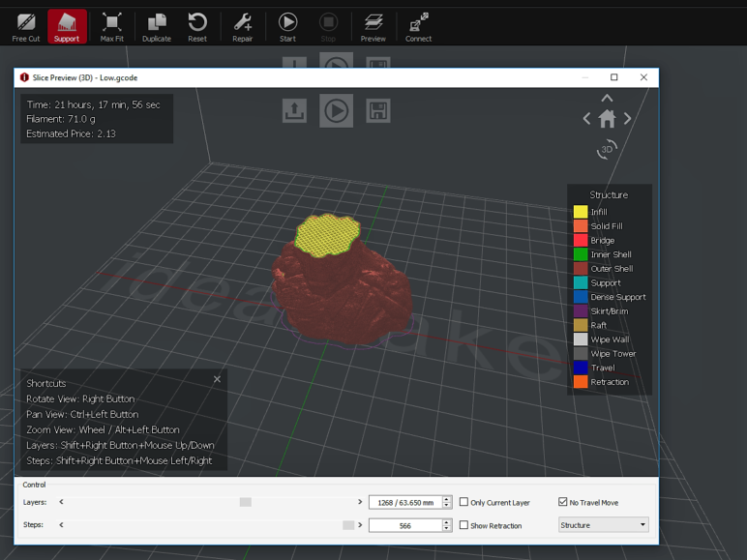Click the dark blue Travel swatch
The width and height of the screenshot is (747, 560).
pos(581,368)
